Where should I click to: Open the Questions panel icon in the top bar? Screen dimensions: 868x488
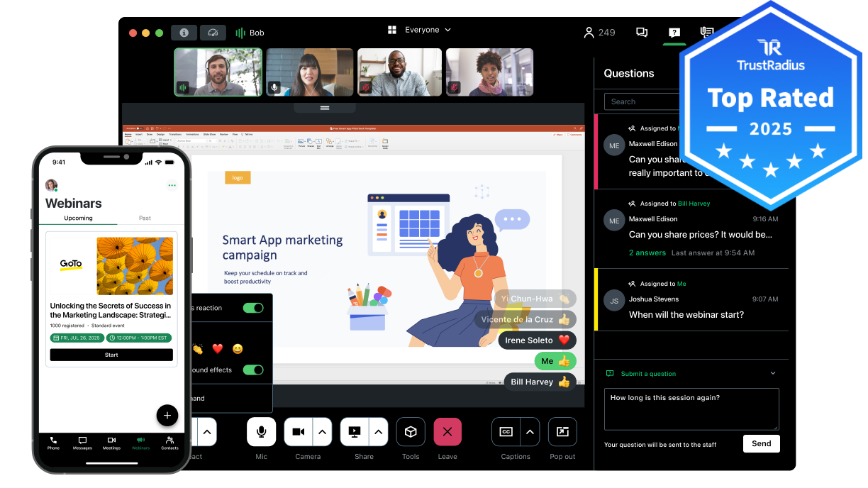[674, 32]
